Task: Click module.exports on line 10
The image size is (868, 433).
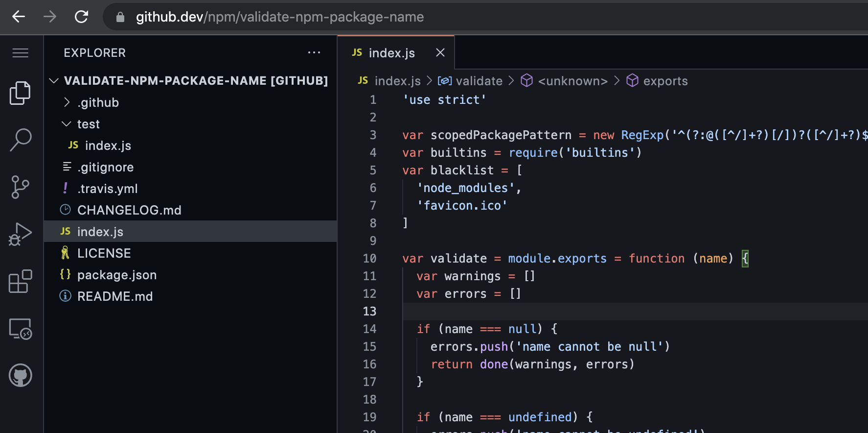Action: click(x=557, y=259)
